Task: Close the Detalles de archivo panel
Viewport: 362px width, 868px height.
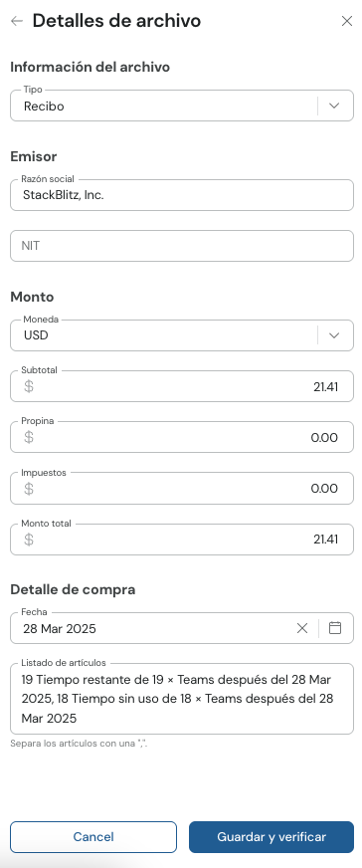Action: tap(346, 21)
